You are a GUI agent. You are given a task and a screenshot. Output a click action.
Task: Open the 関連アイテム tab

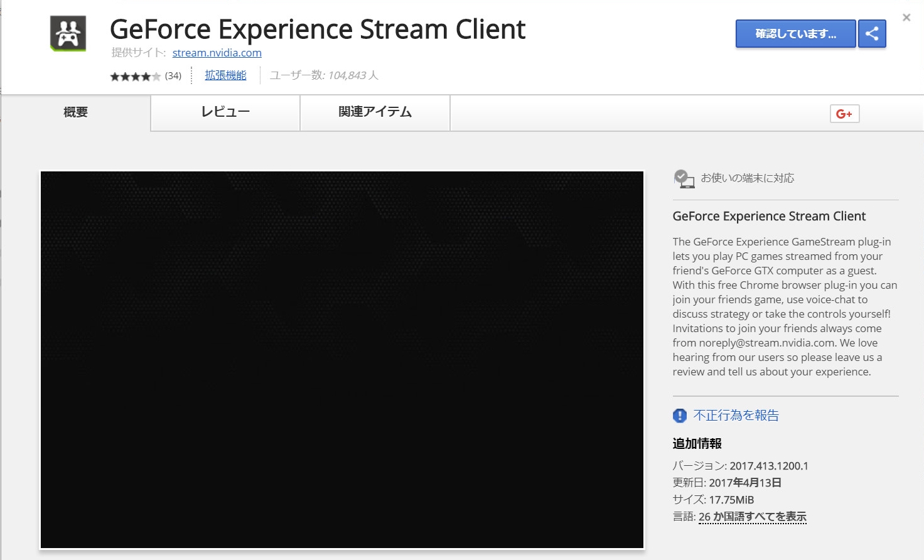click(x=375, y=112)
